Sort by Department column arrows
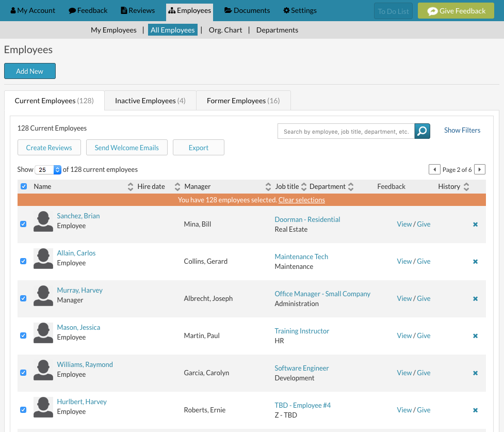This screenshot has height=432, width=504. 351,186
